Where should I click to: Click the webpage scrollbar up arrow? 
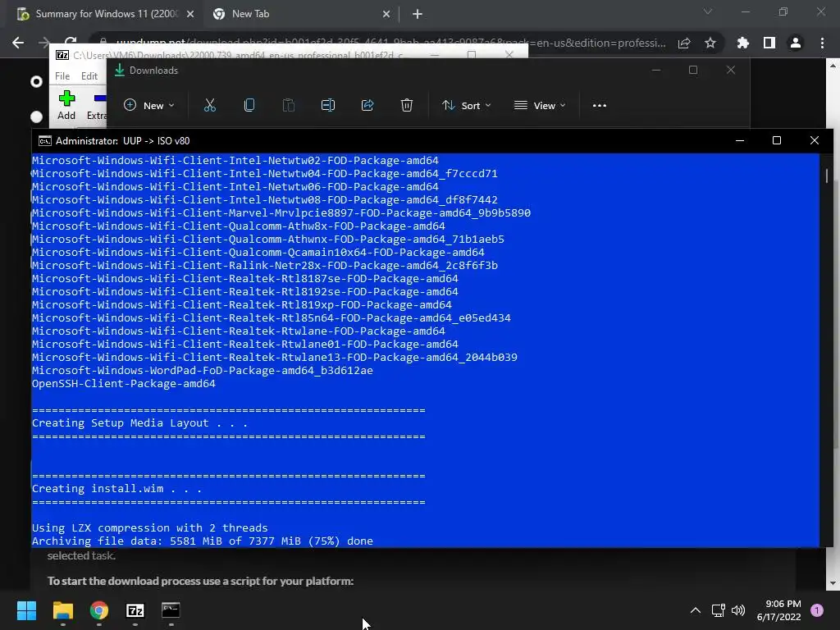pyautogui.click(x=833, y=66)
